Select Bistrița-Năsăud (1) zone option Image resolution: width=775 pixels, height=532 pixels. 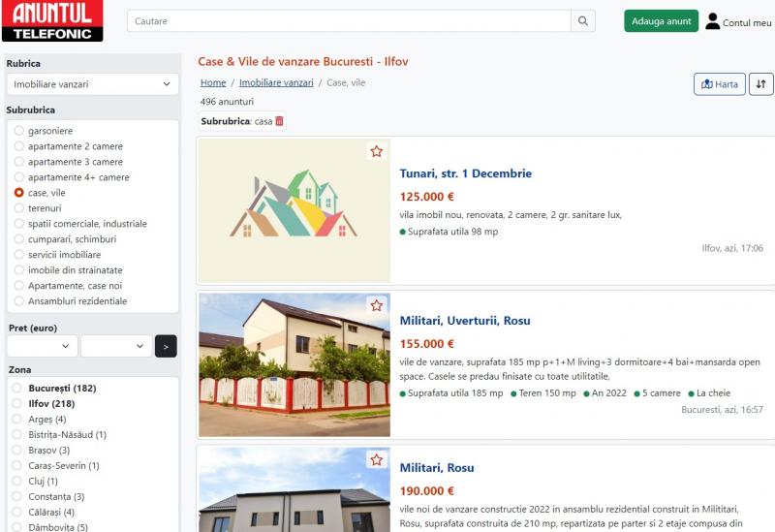(16, 434)
